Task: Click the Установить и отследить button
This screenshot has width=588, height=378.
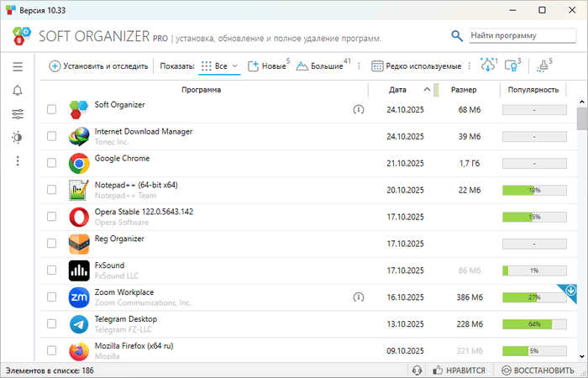Action: (x=98, y=66)
